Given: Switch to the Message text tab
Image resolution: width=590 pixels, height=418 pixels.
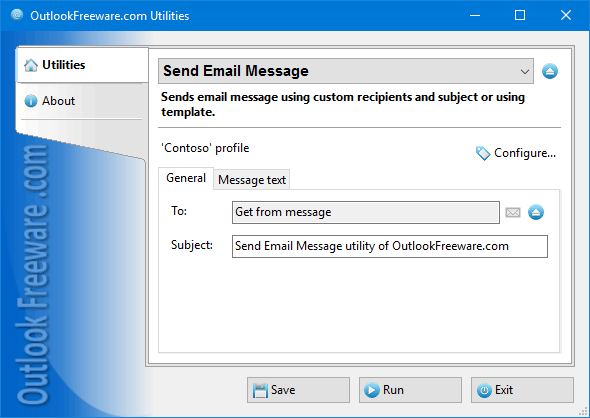Looking at the screenshot, I should [252, 180].
